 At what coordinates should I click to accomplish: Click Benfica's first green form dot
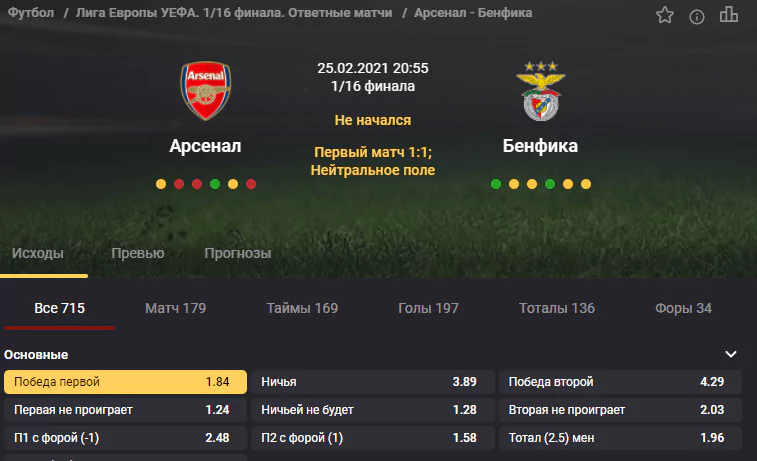click(496, 184)
